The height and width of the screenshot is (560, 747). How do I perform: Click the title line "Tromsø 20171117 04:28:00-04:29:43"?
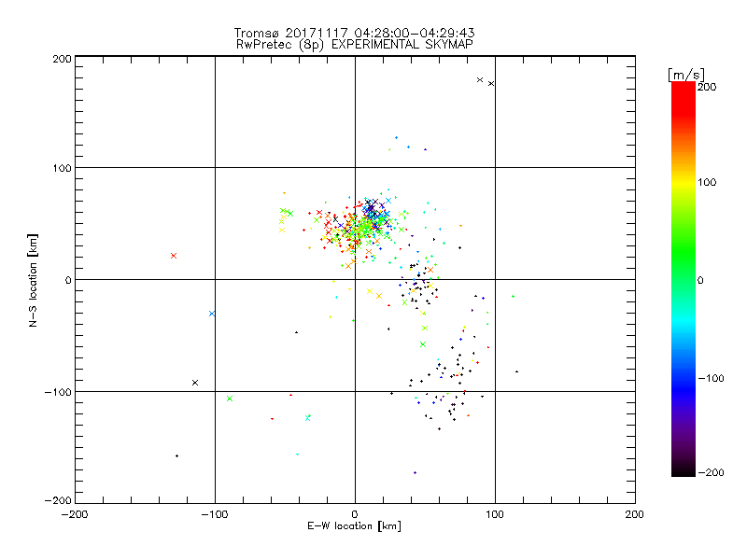point(354,33)
